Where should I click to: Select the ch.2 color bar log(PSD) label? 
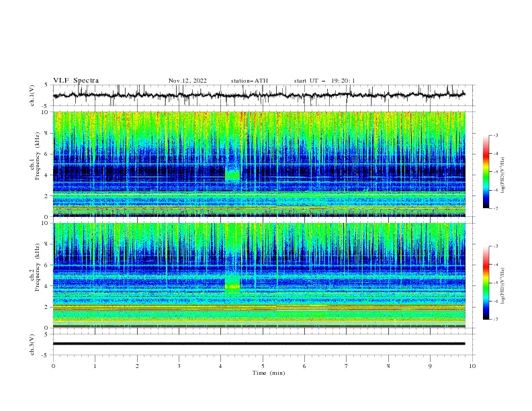tap(502, 285)
